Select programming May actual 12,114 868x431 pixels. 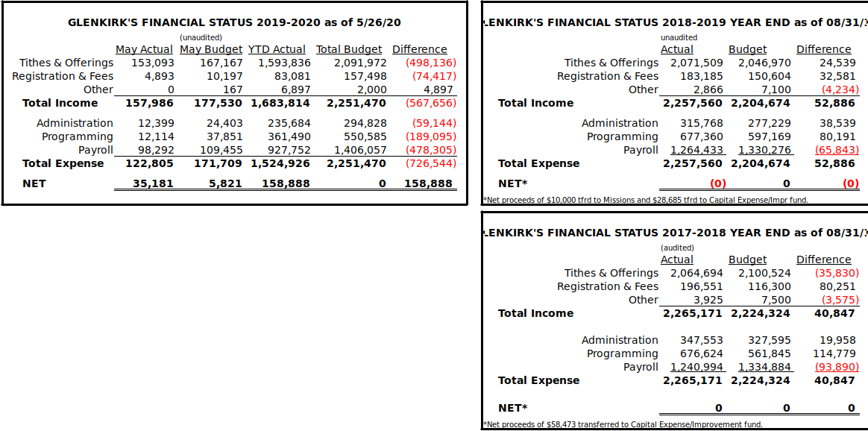click(x=156, y=136)
